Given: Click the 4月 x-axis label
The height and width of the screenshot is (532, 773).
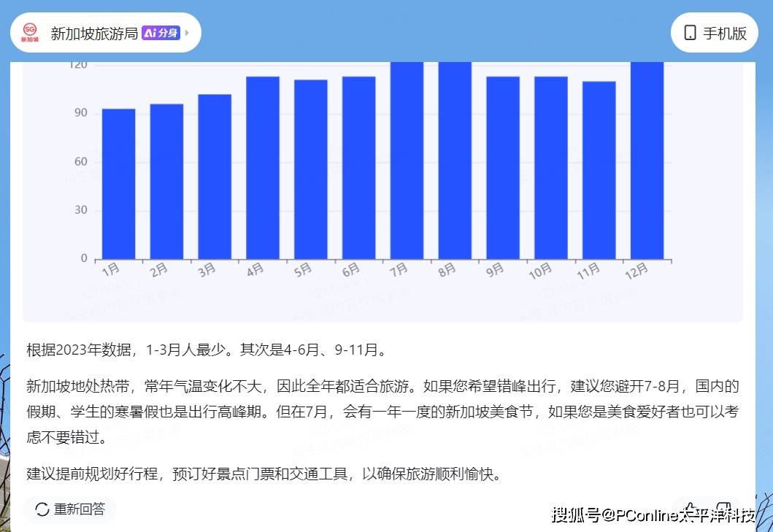Looking at the screenshot, I should click(255, 270).
